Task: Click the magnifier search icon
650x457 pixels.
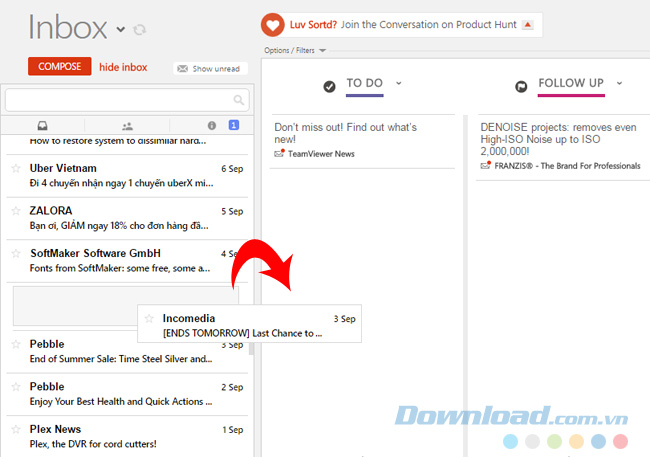Action: coord(238,100)
